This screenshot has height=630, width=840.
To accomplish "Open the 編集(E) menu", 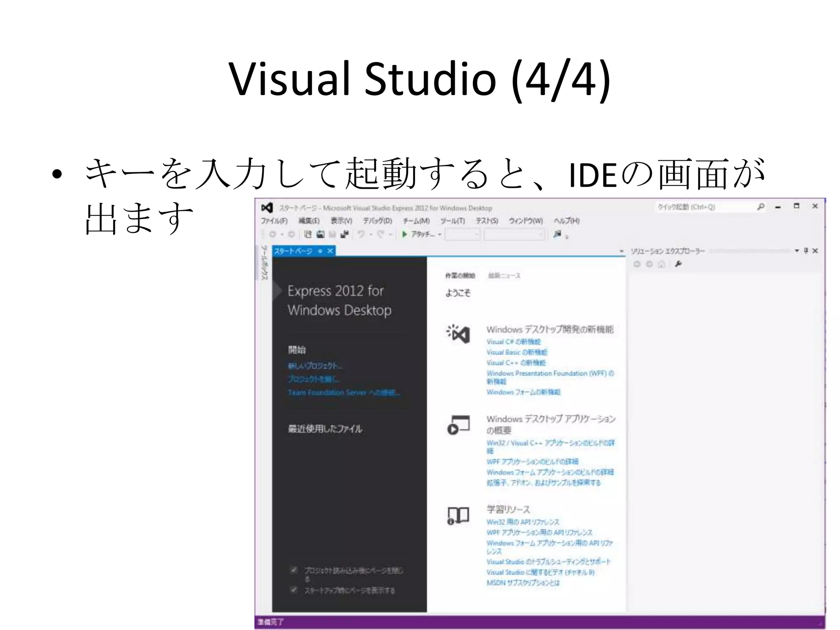I will pos(309,221).
